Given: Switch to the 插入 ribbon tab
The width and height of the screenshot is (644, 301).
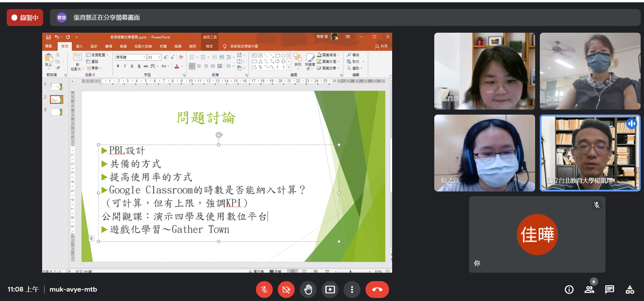Looking at the screenshot, I should pyautogui.click(x=79, y=46).
